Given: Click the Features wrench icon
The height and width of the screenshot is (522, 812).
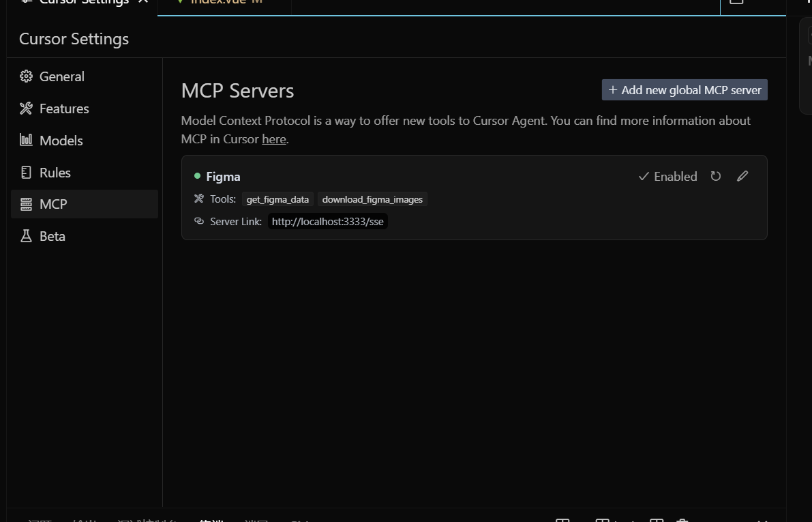Looking at the screenshot, I should click(x=26, y=108).
